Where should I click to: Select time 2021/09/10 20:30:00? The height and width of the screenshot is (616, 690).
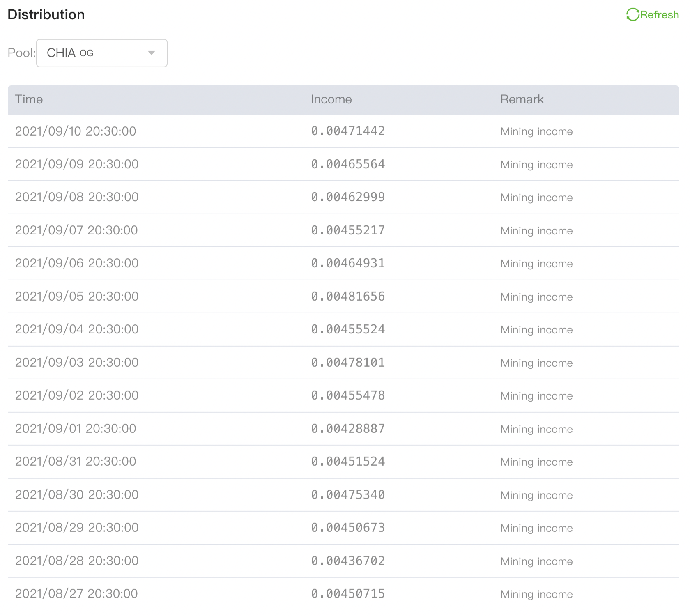click(x=76, y=131)
